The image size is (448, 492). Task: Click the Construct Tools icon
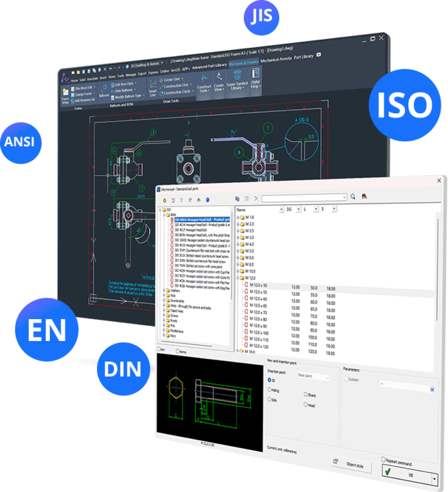point(204,83)
